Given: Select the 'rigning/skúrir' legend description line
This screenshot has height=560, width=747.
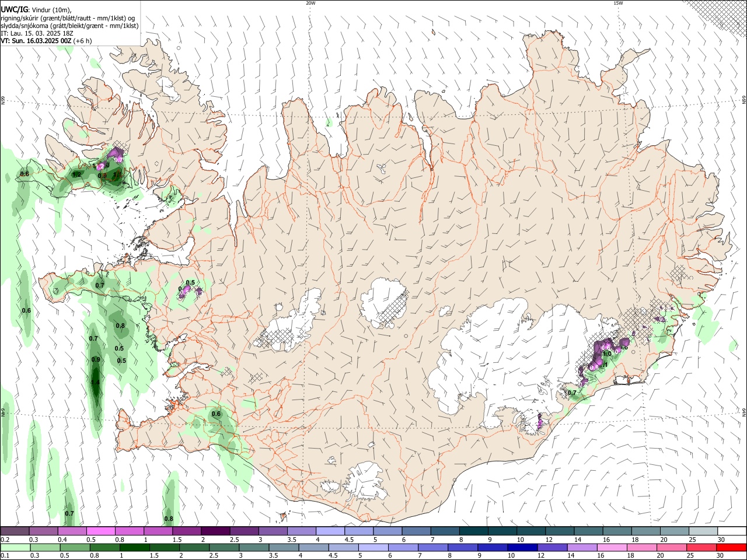Looking at the screenshot, I should coord(68,18).
